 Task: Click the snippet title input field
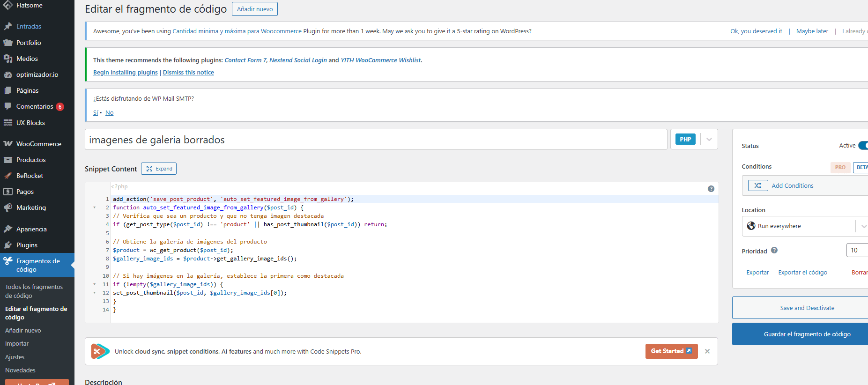coord(375,140)
